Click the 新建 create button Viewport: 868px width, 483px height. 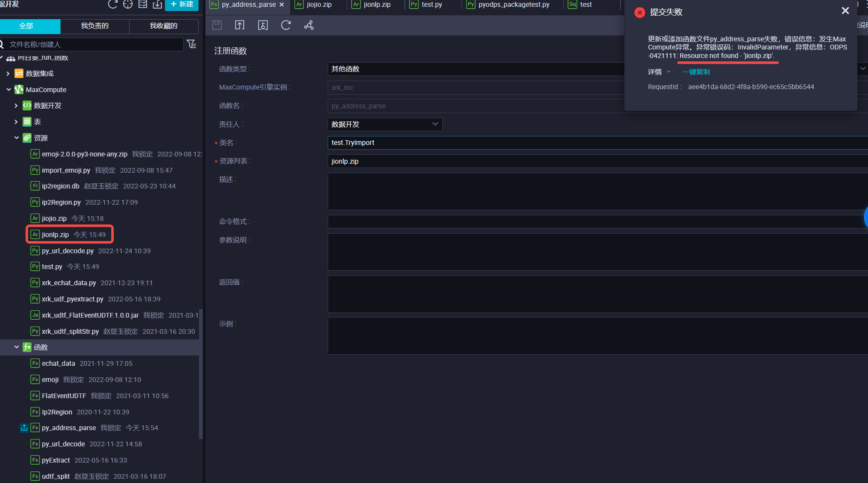tap(182, 4)
